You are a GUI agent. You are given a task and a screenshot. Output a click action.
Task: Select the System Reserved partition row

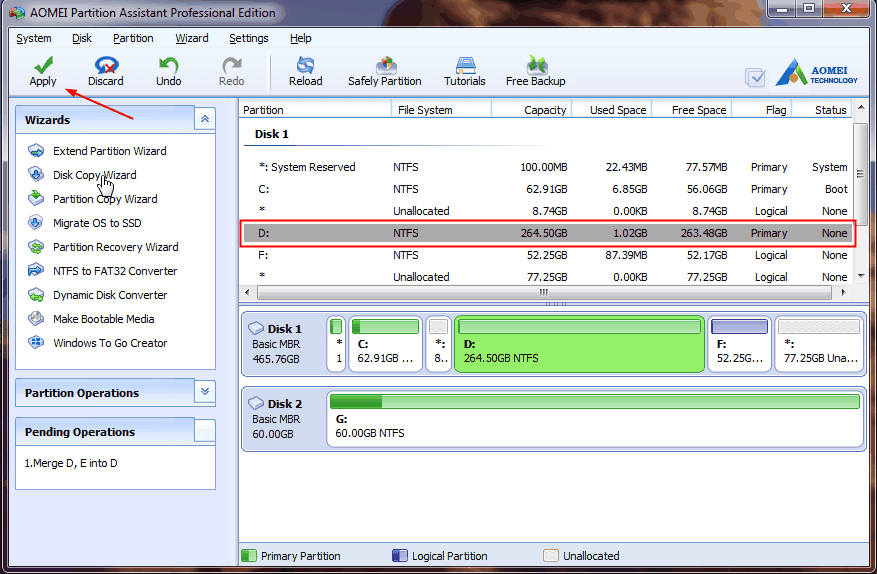pyautogui.click(x=546, y=167)
